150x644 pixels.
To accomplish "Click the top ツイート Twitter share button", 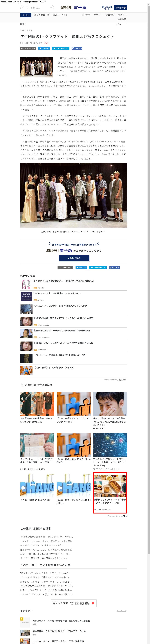I will click(x=44, y=48).
